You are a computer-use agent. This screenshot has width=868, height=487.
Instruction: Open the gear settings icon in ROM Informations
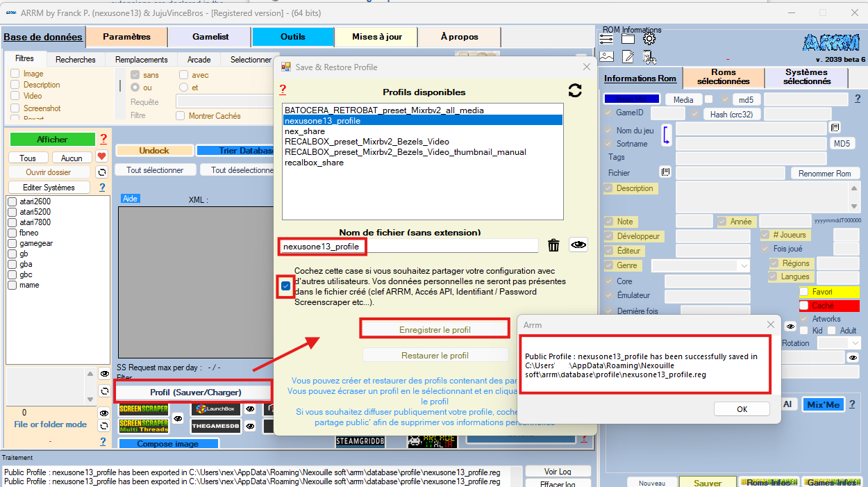(649, 40)
